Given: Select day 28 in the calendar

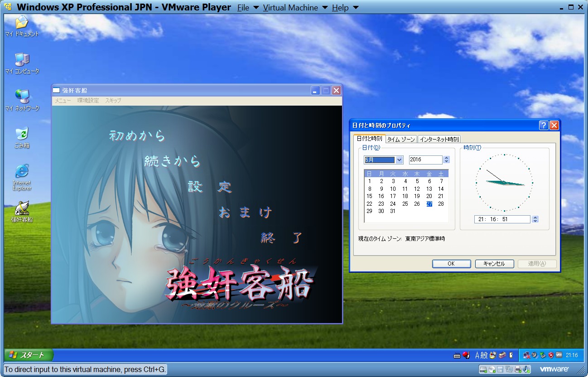Looking at the screenshot, I should 441,204.
